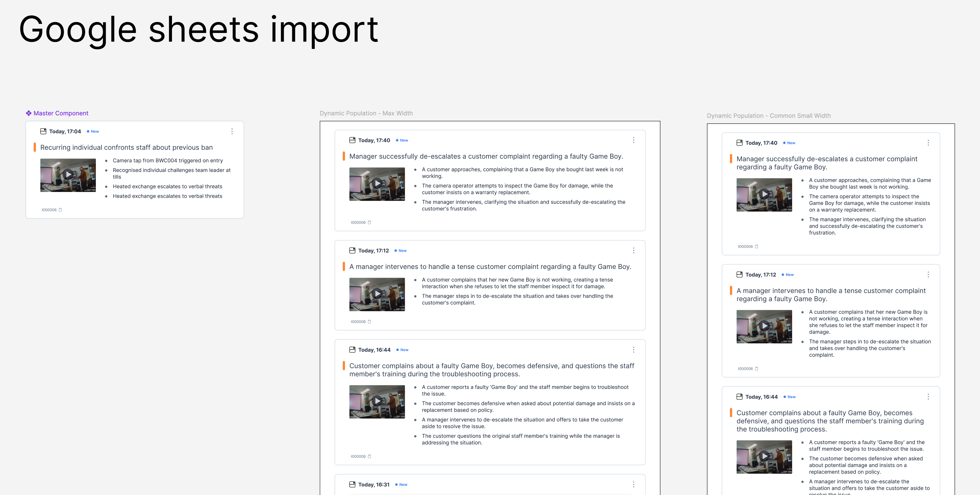
Task: Select Dynamic Population - Common Small Width label
Action: (769, 116)
